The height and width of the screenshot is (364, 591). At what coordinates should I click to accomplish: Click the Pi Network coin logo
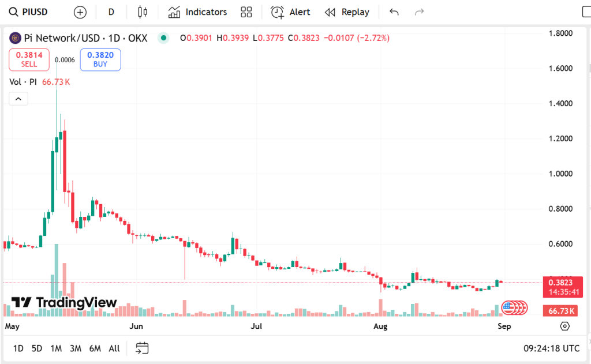pyautogui.click(x=15, y=38)
